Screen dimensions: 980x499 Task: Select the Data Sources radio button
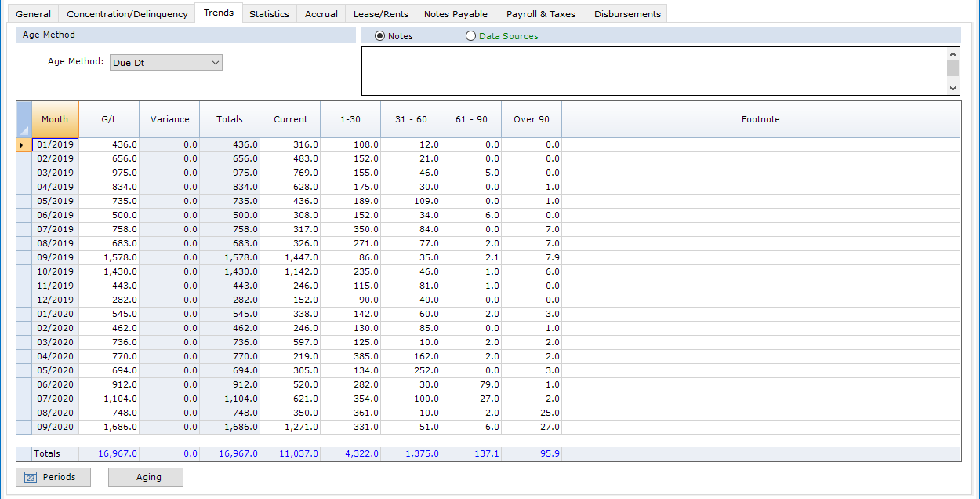pos(470,36)
